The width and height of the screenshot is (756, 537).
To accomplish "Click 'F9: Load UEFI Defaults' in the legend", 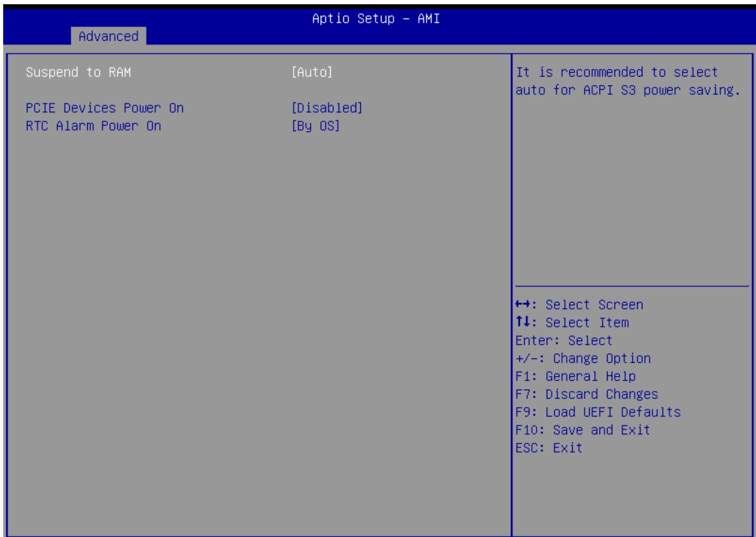I will [598, 412].
